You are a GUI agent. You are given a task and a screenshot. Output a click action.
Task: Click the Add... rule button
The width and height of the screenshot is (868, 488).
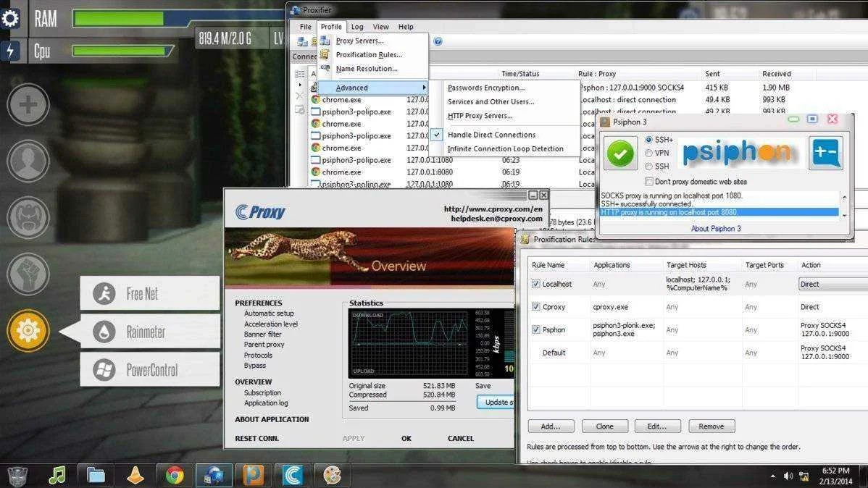click(550, 426)
